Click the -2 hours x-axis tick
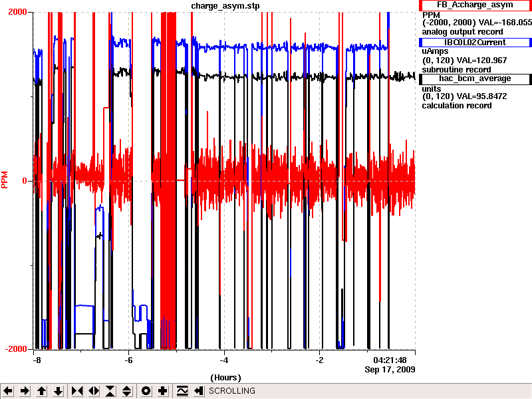The height and width of the screenshot is (399, 532). coord(319,360)
